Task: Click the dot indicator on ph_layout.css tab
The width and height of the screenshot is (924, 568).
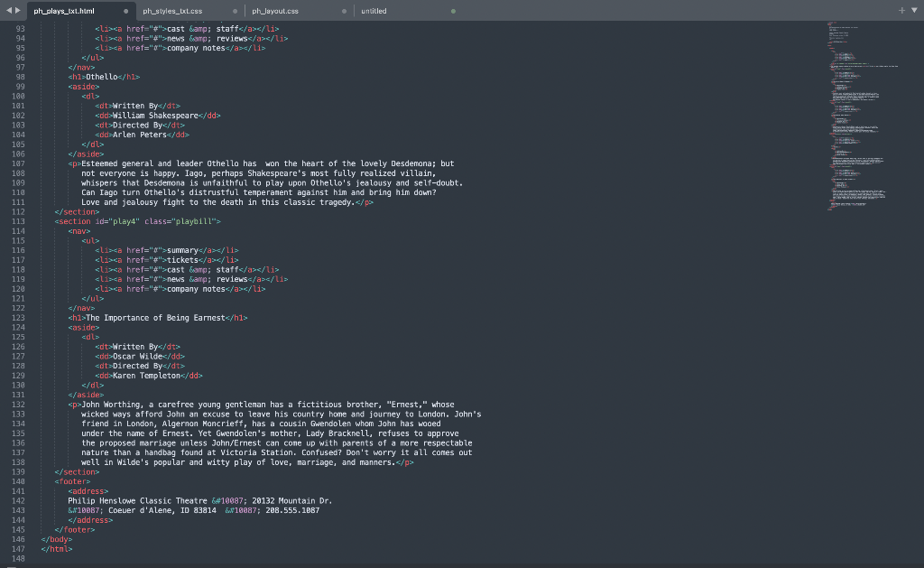Action: point(343,11)
